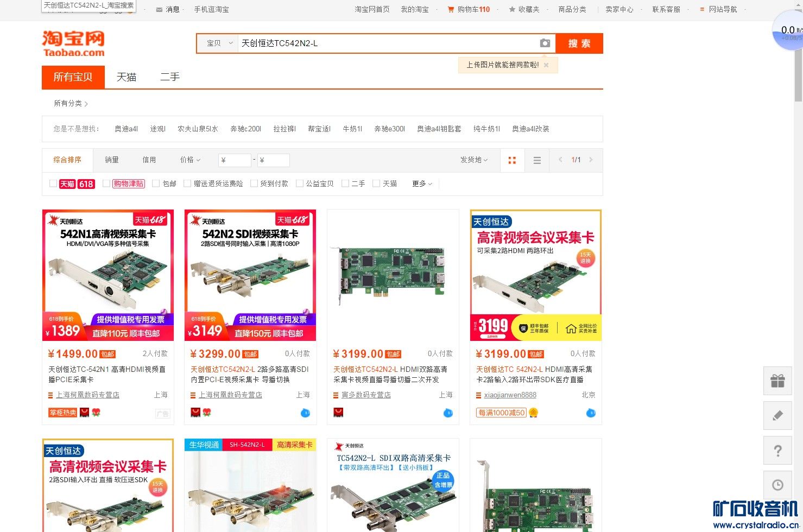This screenshot has width=803, height=532.
Task: Click suggested search 奥迪a4l钥匙套
Action: [x=439, y=129]
